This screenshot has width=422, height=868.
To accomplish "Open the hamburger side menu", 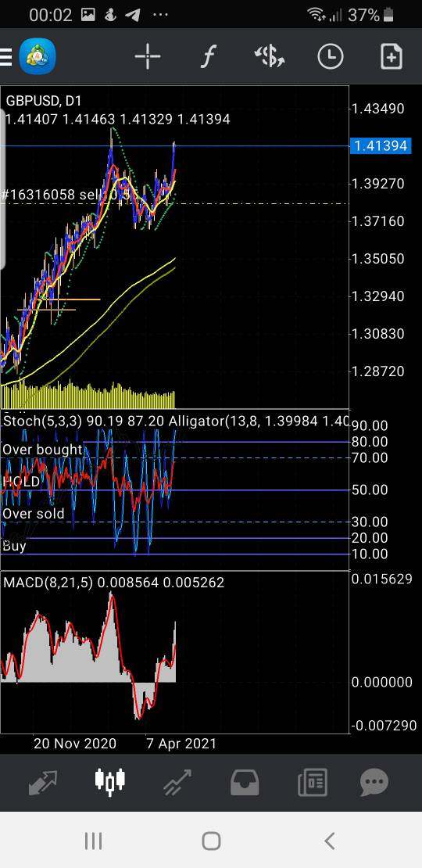I will pyautogui.click(x=5, y=56).
